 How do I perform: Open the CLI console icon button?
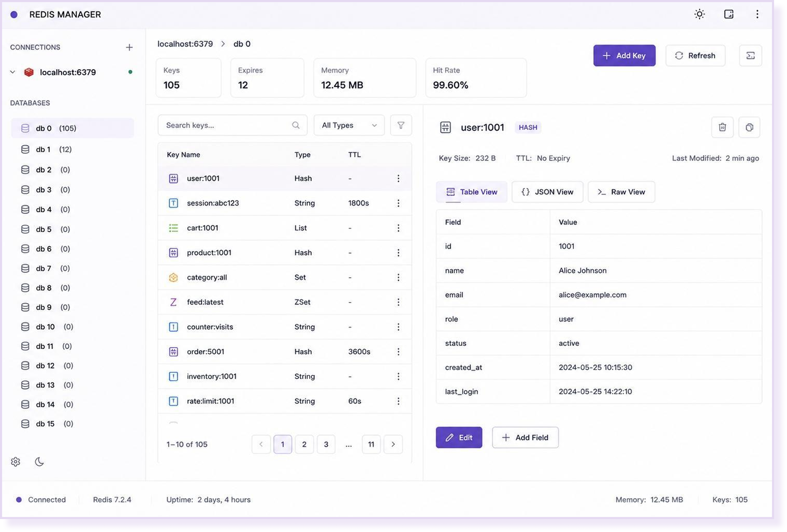[750, 56]
